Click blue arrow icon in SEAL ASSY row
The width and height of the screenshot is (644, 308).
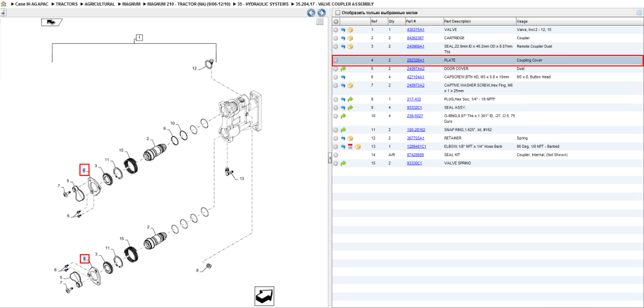pyautogui.click(x=343, y=107)
